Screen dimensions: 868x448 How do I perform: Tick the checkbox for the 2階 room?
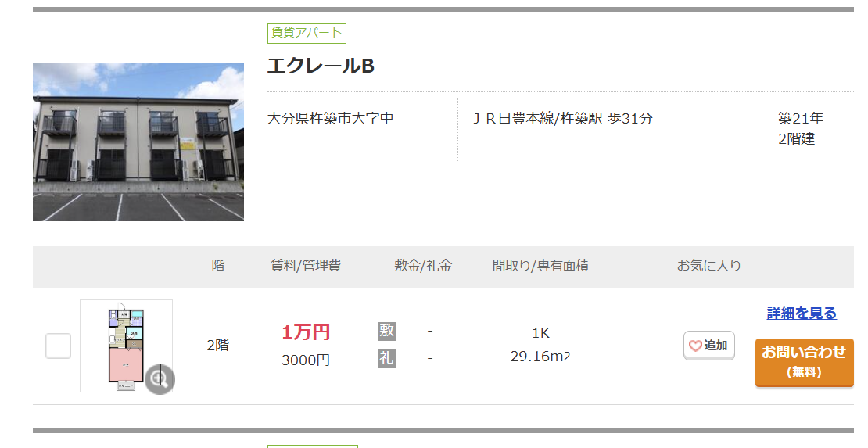(58, 346)
